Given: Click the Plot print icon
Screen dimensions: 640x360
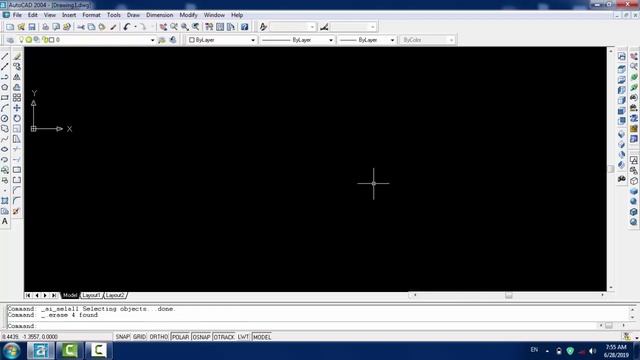Looking at the screenshot, I should pos(45,27).
